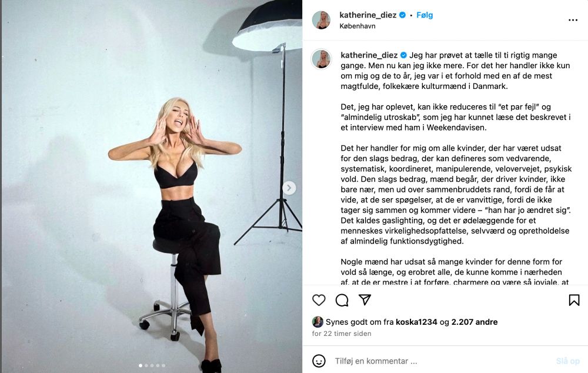This screenshot has width=588, height=373.
Task: Save post with bookmark icon
Action: 574,300
